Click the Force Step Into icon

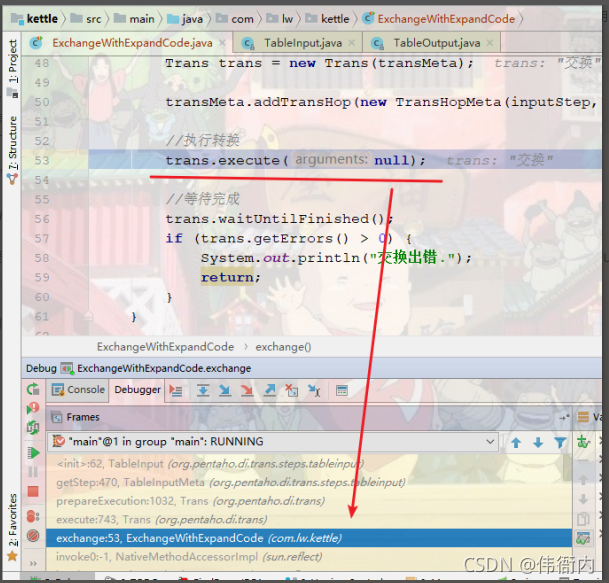(247, 390)
